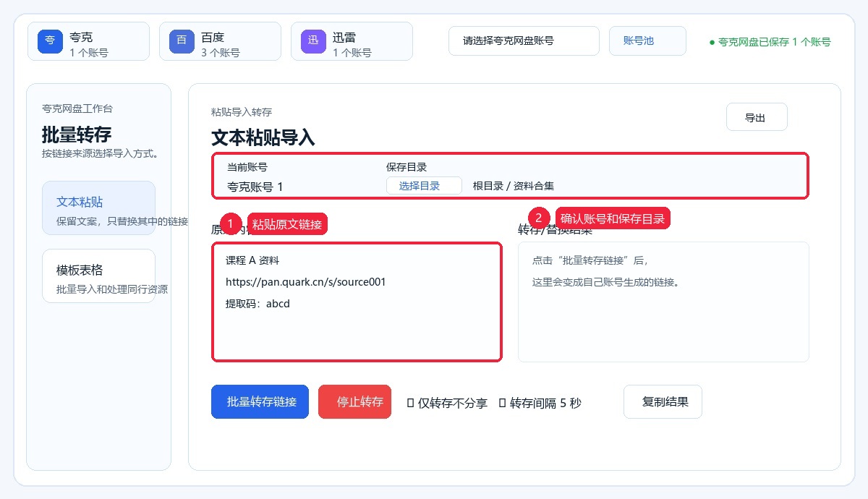Select the 迅雷 1 个账号 card
Image resolution: width=868 pixels, height=499 pixels.
352,41
